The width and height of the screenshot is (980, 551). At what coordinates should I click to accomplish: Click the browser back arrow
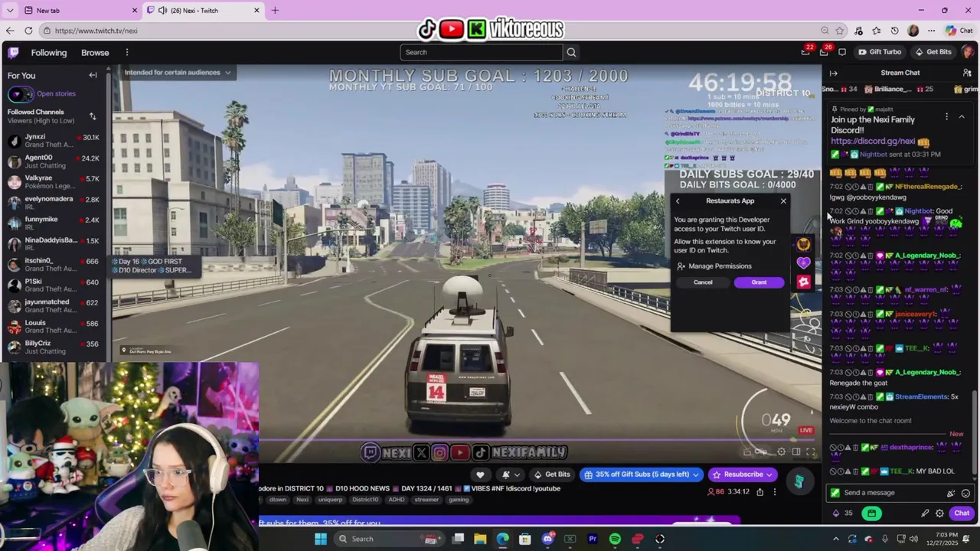tap(9, 31)
